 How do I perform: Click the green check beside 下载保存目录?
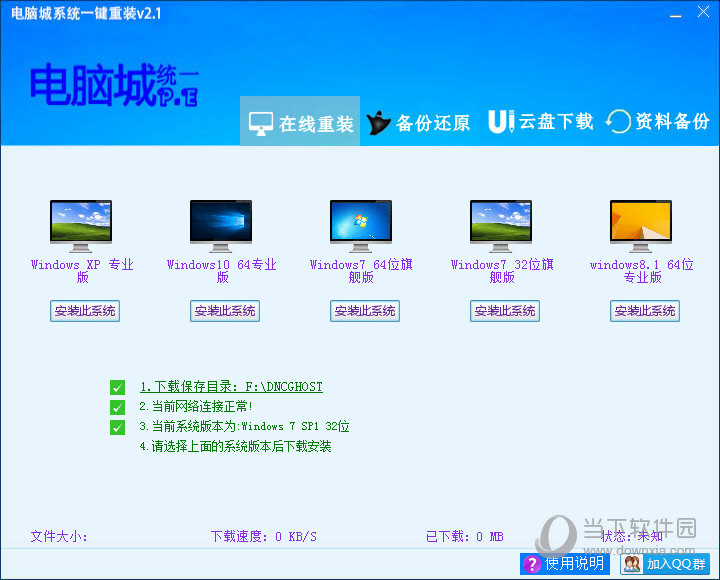pyautogui.click(x=118, y=388)
